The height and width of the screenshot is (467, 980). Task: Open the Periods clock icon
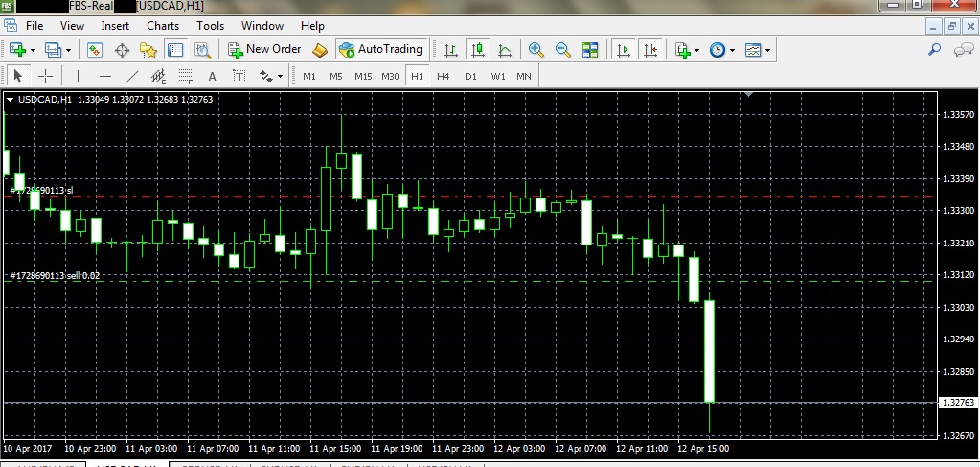pos(718,50)
